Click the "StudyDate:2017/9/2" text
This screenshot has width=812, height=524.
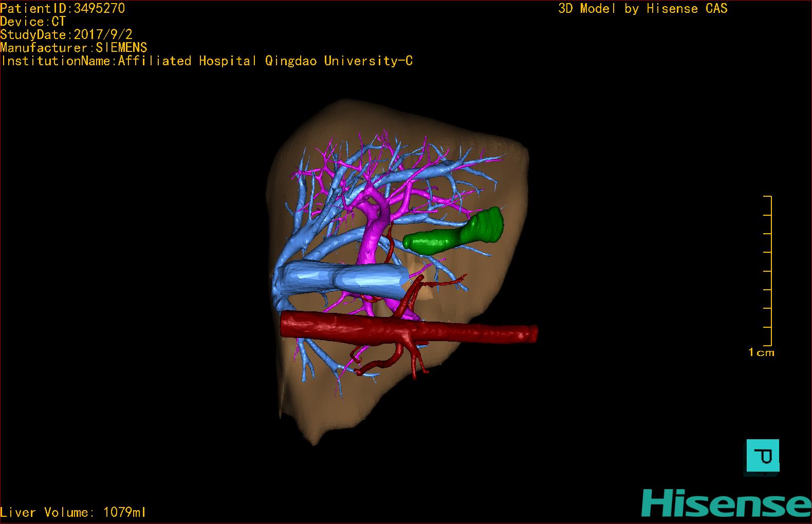click(66, 34)
